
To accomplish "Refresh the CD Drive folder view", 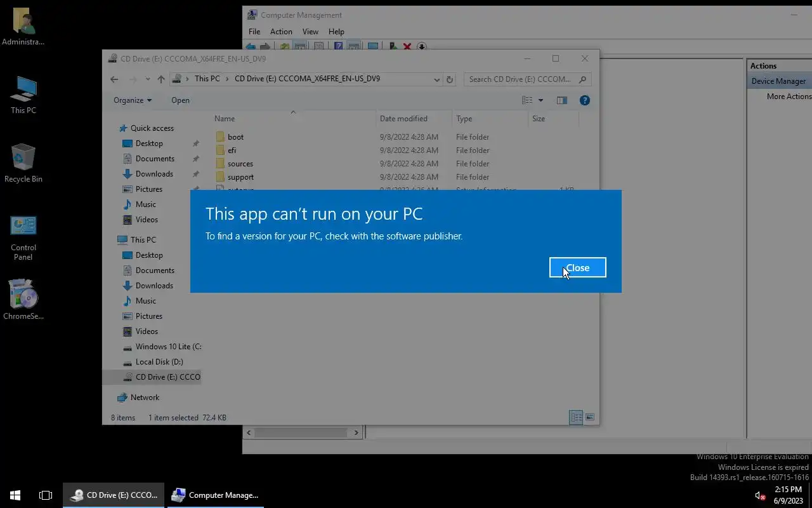I will click(x=450, y=79).
